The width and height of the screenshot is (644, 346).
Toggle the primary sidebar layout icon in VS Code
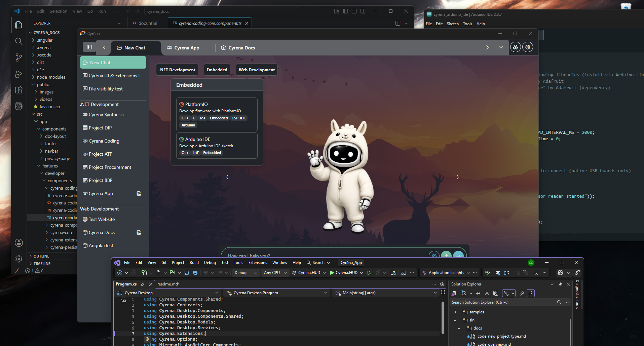click(345, 11)
